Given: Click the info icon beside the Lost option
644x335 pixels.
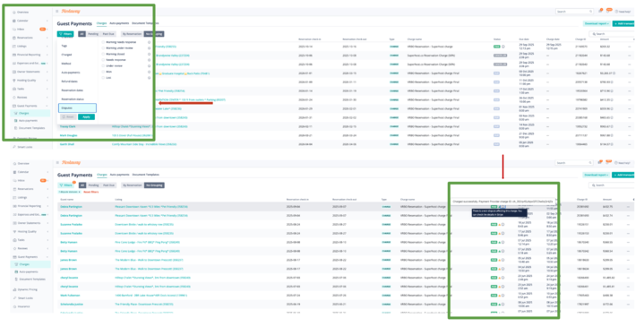Looking at the screenshot, I should (149, 78).
